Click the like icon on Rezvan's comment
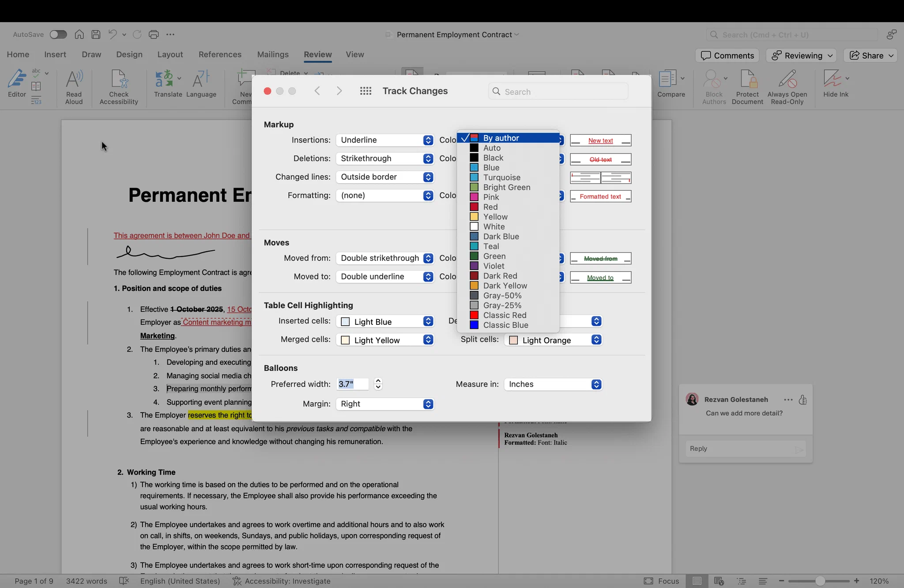This screenshot has width=904, height=588. point(802,400)
